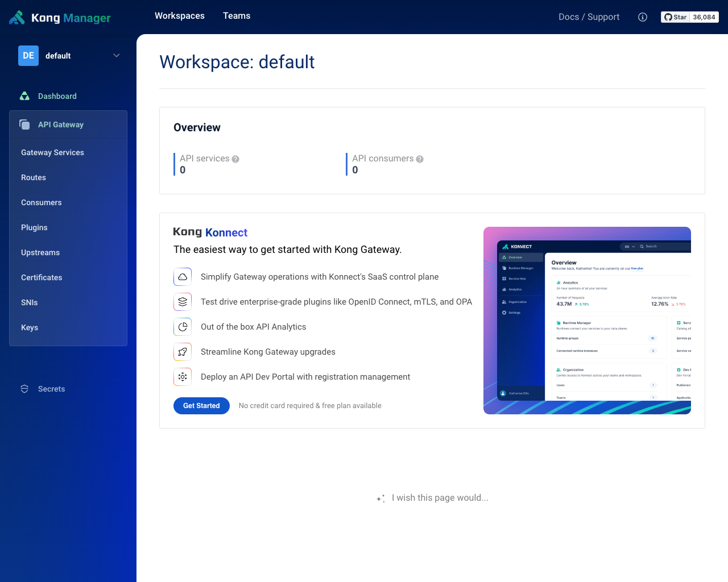The image size is (728, 582).
Task: Click 'Simplify Gateway operations' feature text
Action: click(x=320, y=277)
